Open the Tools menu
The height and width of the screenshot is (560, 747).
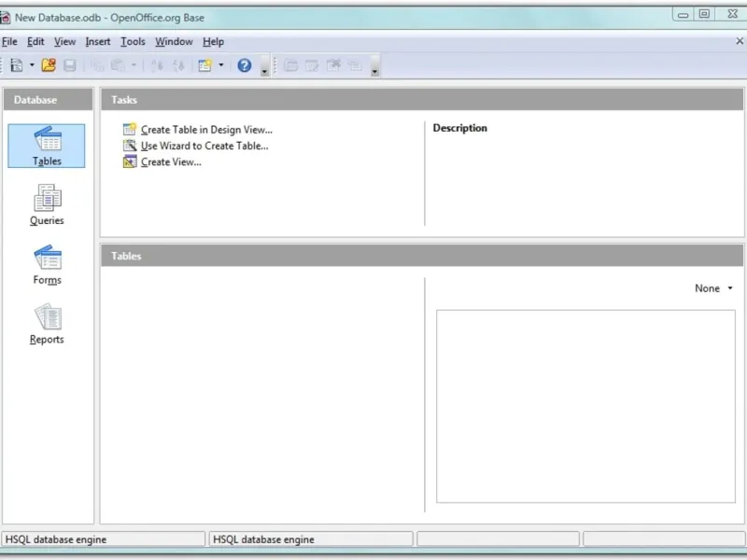pos(133,42)
